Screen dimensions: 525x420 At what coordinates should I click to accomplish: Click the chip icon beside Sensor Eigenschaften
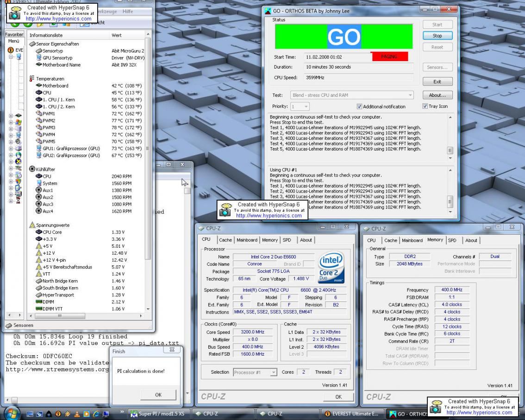coord(32,44)
